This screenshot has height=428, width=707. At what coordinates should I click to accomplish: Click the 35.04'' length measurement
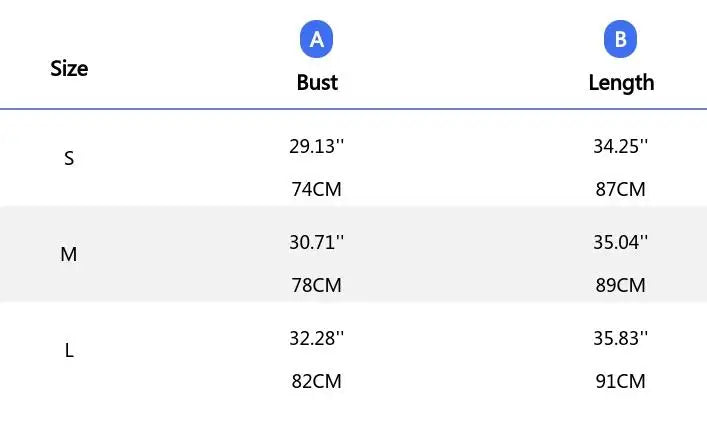pos(620,242)
